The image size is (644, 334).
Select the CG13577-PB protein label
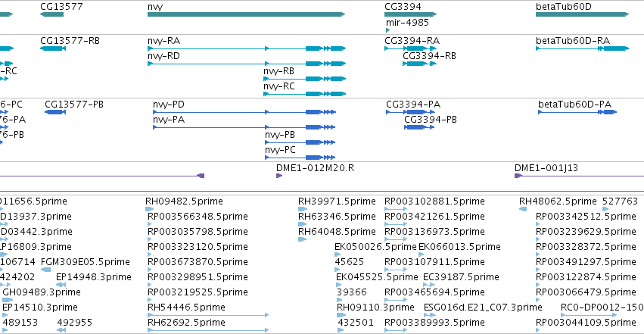[x=74, y=105]
